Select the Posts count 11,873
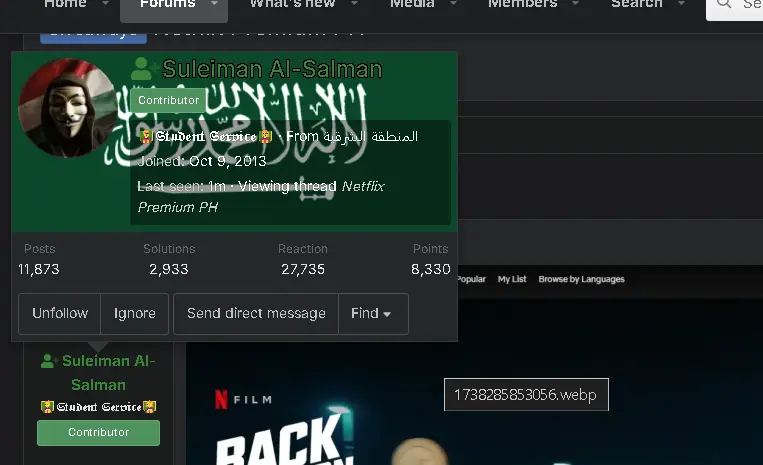The width and height of the screenshot is (763, 465). pos(38,269)
